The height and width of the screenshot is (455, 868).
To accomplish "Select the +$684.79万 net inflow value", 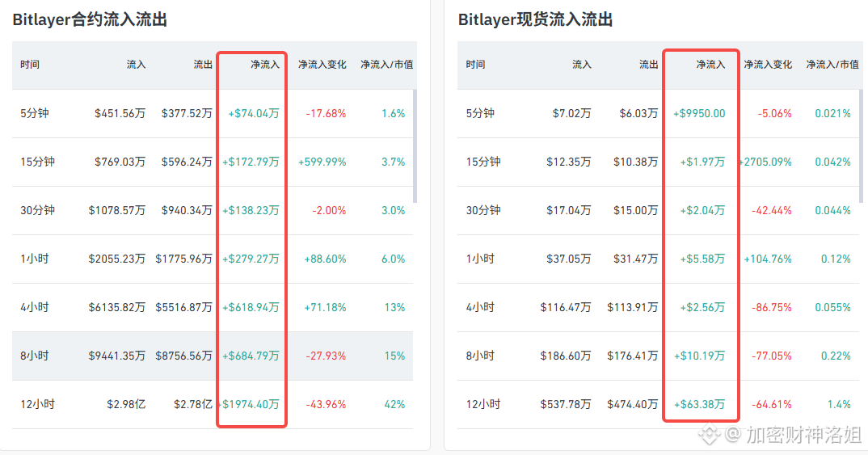I will point(251,356).
